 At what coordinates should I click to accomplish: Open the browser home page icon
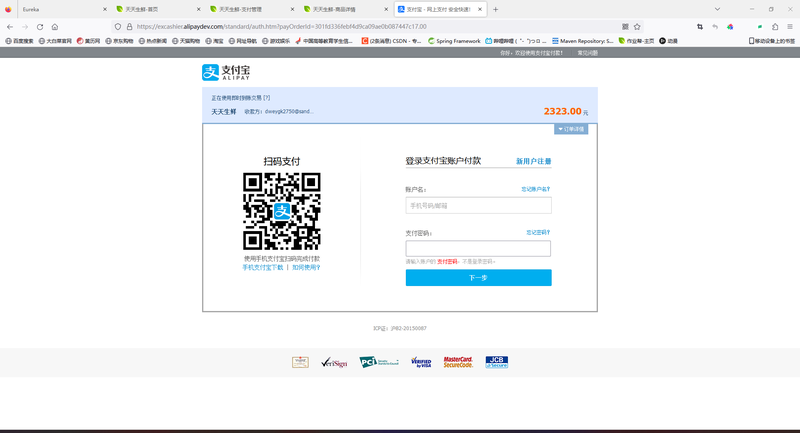(x=55, y=27)
